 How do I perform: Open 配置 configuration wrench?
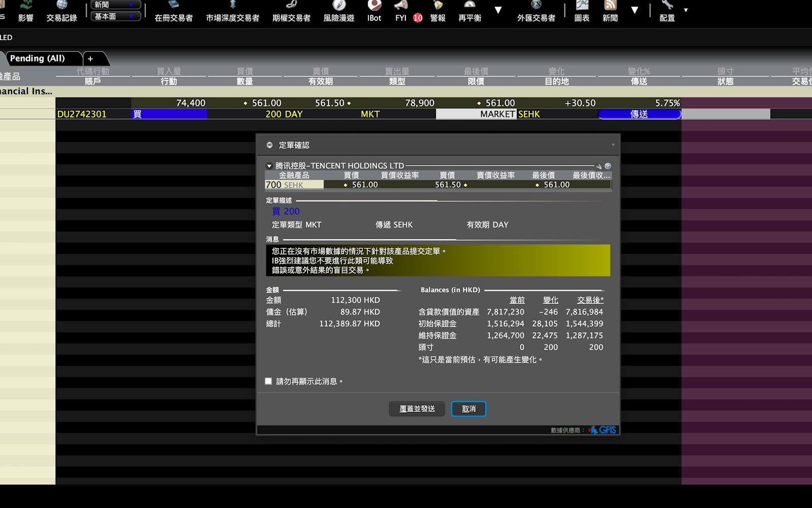pos(667,11)
